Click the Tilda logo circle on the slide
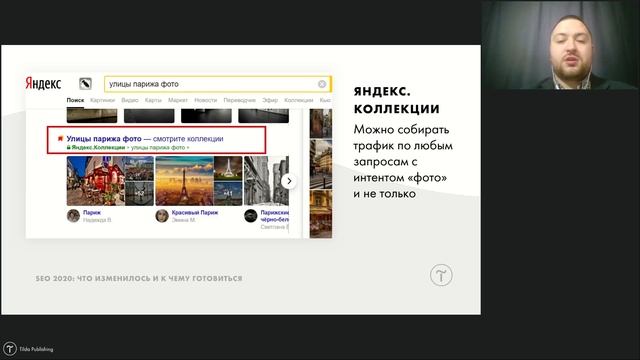The image size is (640, 360). click(x=441, y=275)
